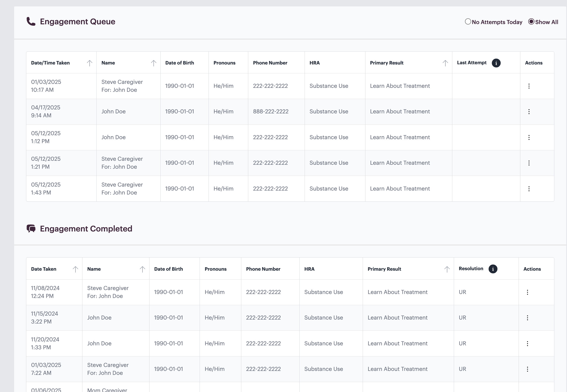Viewport: 567px width, 392px height.
Task: Click Engagement Queue heading
Action: point(77,22)
